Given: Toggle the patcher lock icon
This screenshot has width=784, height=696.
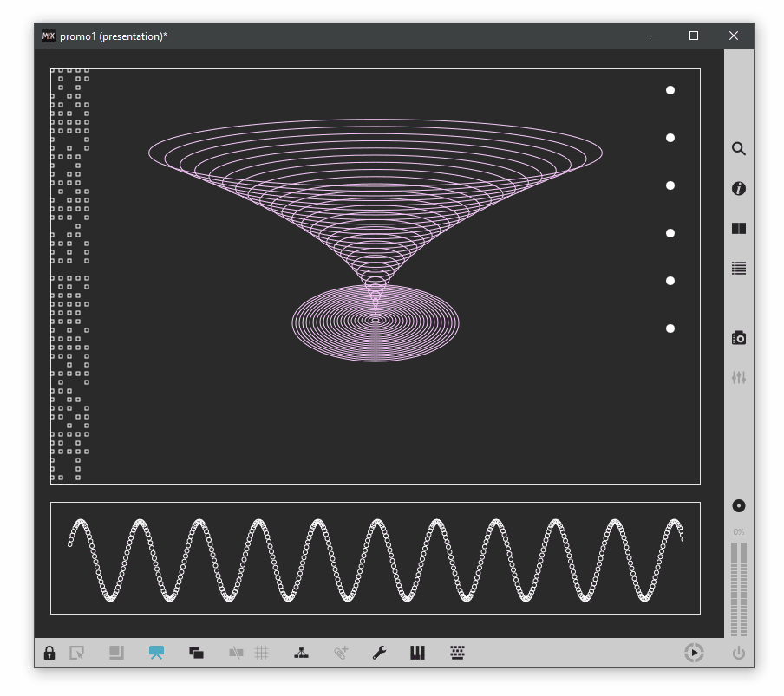Looking at the screenshot, I should click(x=49, y=653).
